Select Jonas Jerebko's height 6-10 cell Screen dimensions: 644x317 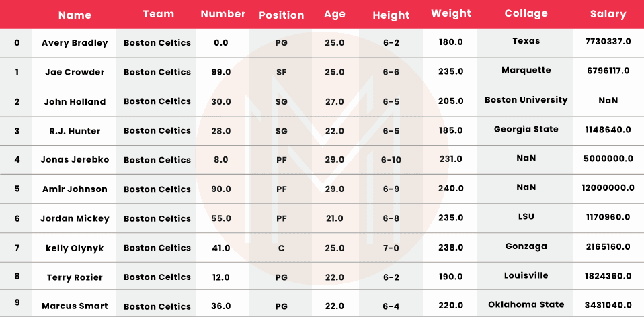pyautogui.click(x=391, y=159)
